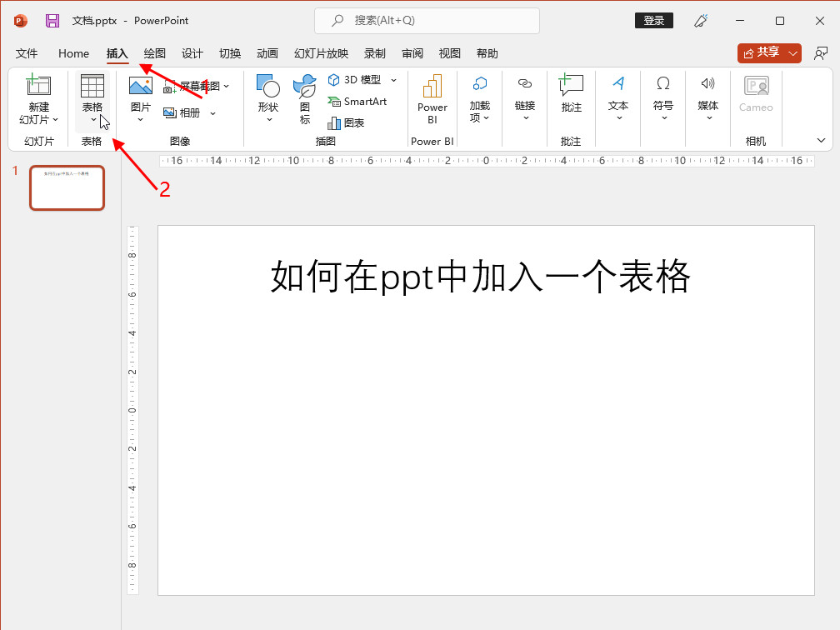Insert a Chart (图表)
The image size is (840, 630).
(x=347, y=122)
